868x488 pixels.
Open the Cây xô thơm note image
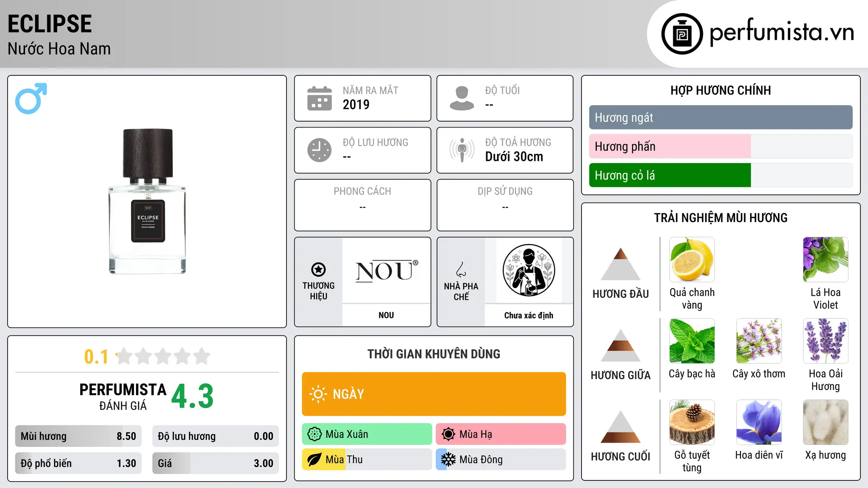[x=759, y=341]
